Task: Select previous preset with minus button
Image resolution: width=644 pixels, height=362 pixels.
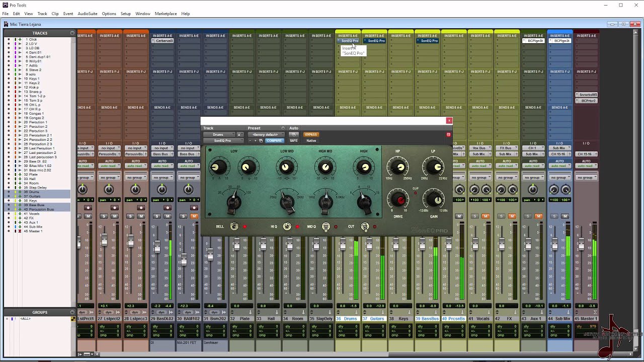Action: (x=250, y=141)
